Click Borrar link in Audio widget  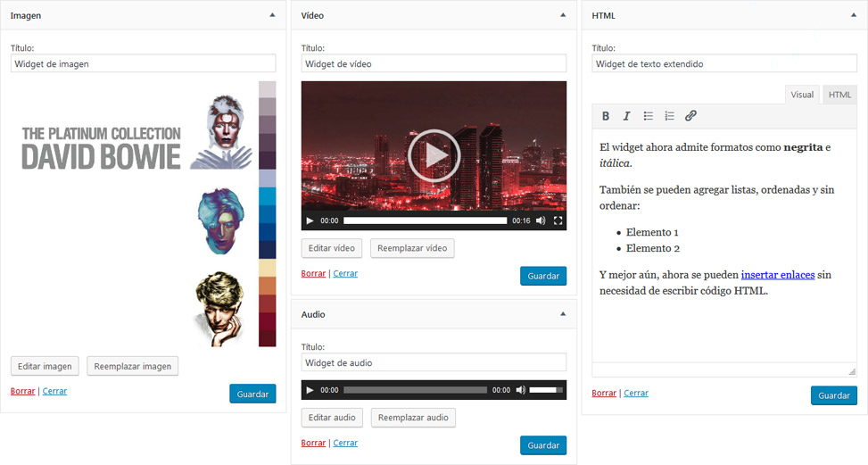[x=313, y=443]
